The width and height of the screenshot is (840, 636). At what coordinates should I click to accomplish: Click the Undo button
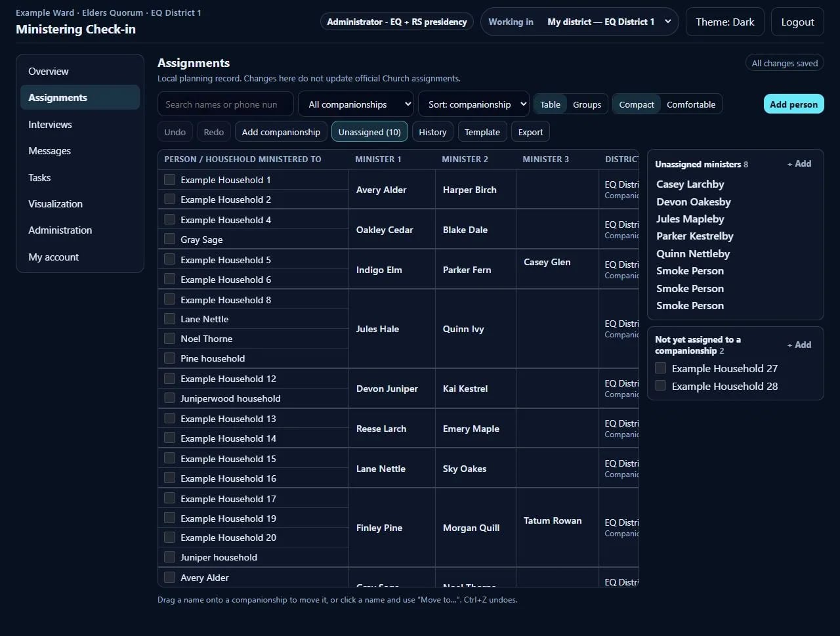coord(175,132)
